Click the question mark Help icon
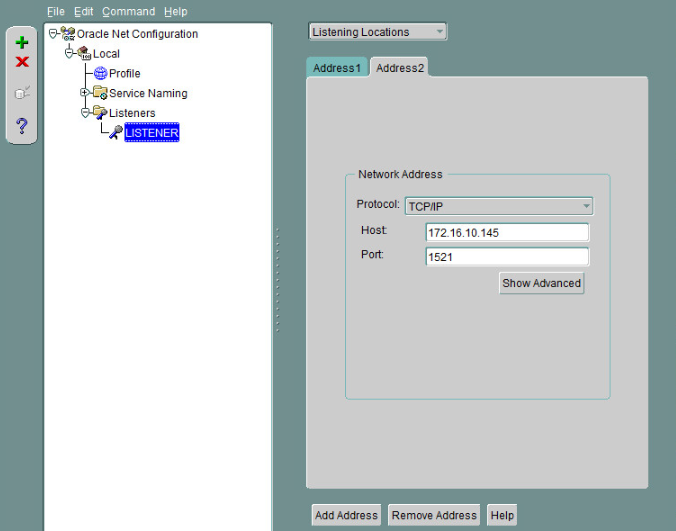Image resolution: width=676 pixels, height=531 pixels. (x=22, y=126)
